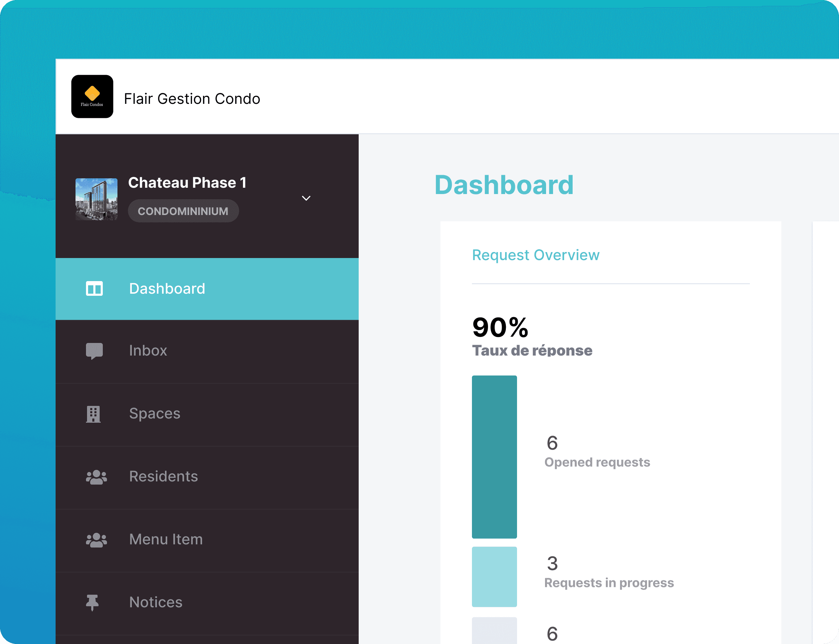Expand the Chateau Phase 1 property selector

306,199
